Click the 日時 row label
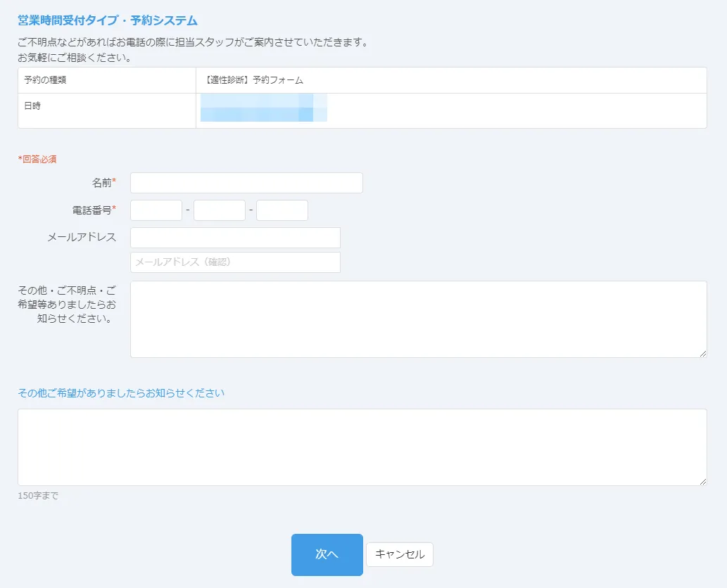Screen dimensions: 727x588 tap(33, 106)
